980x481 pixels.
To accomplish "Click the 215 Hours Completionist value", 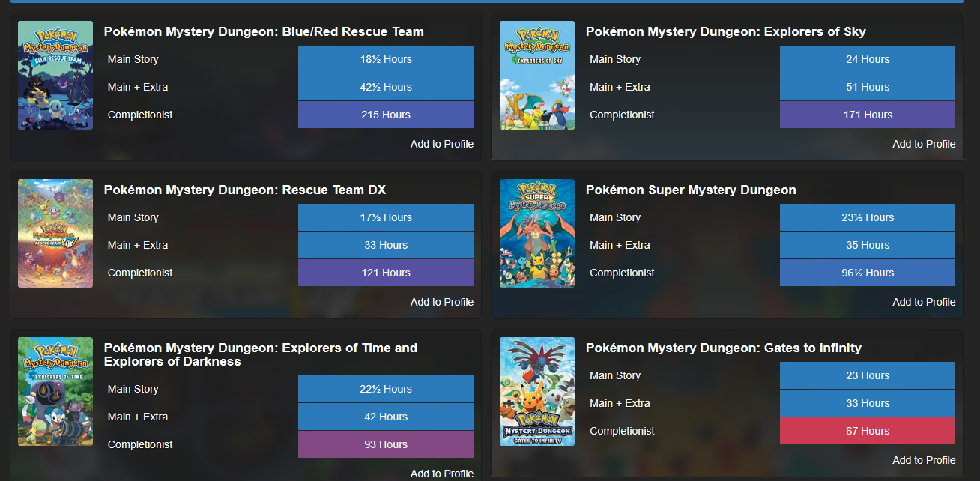I will pos(386,115).
